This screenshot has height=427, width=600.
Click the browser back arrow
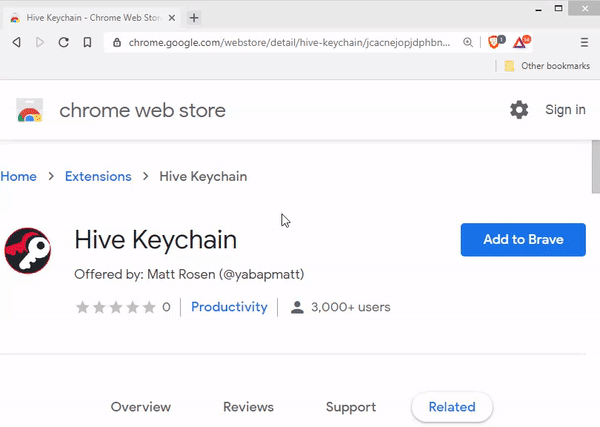pyautogui.click(x=16, y=42)
